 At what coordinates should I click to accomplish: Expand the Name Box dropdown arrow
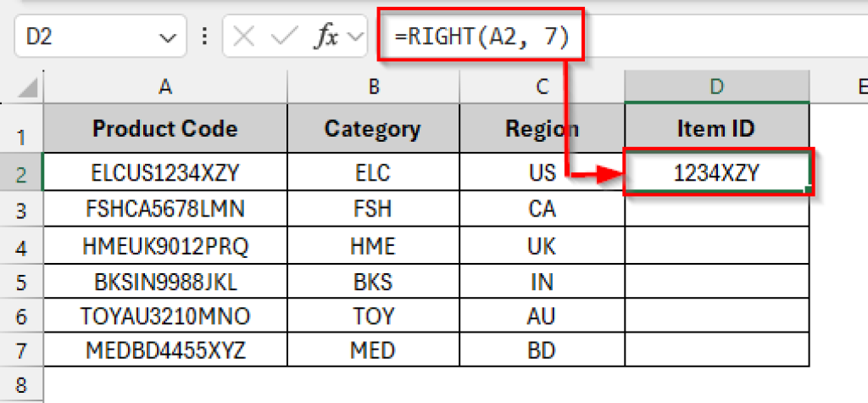(166, 38)
